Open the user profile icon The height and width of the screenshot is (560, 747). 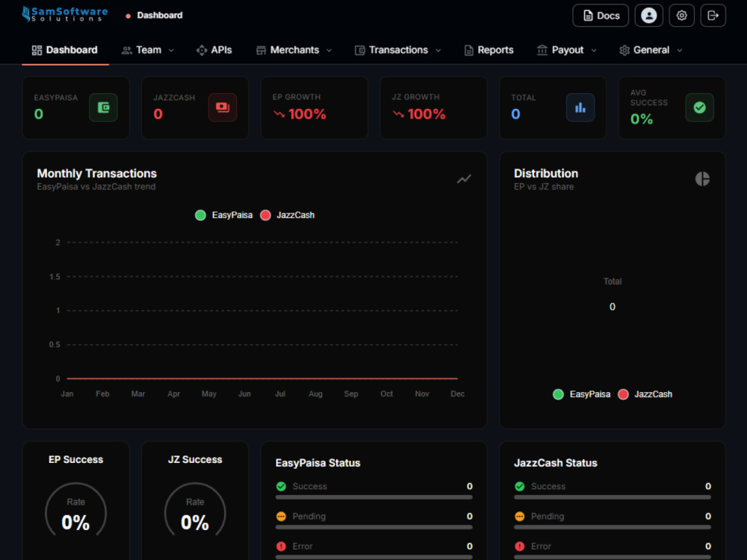tap(648, 16)
